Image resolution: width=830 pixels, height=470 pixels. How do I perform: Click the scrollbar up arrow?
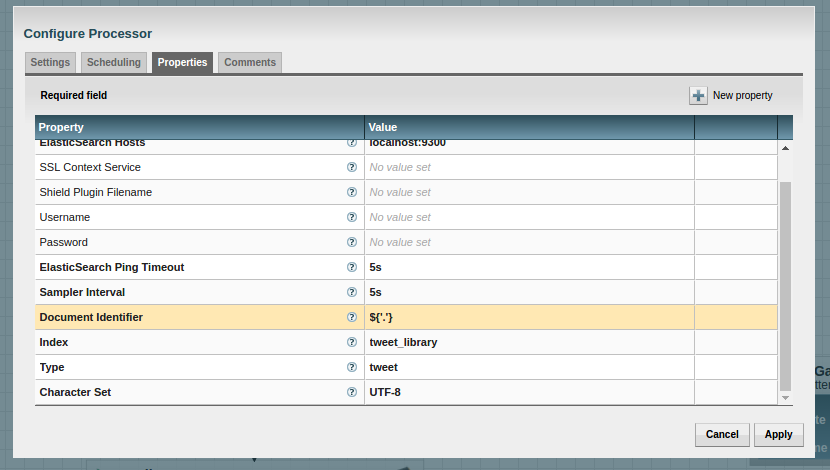coord(786,148)
